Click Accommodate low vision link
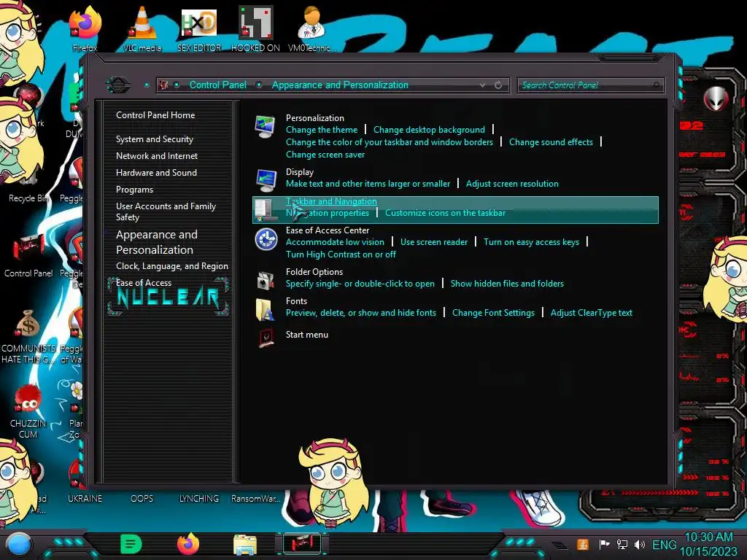This screenshot has width=747, height=560. coord(334,242)
